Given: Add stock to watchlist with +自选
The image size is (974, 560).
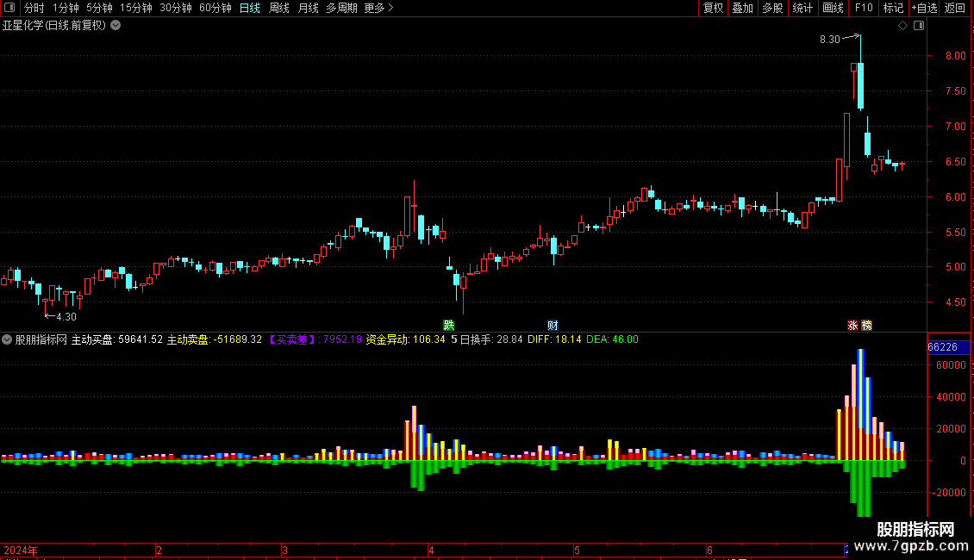Looking at the screenshot, I should tap(924, 8).
